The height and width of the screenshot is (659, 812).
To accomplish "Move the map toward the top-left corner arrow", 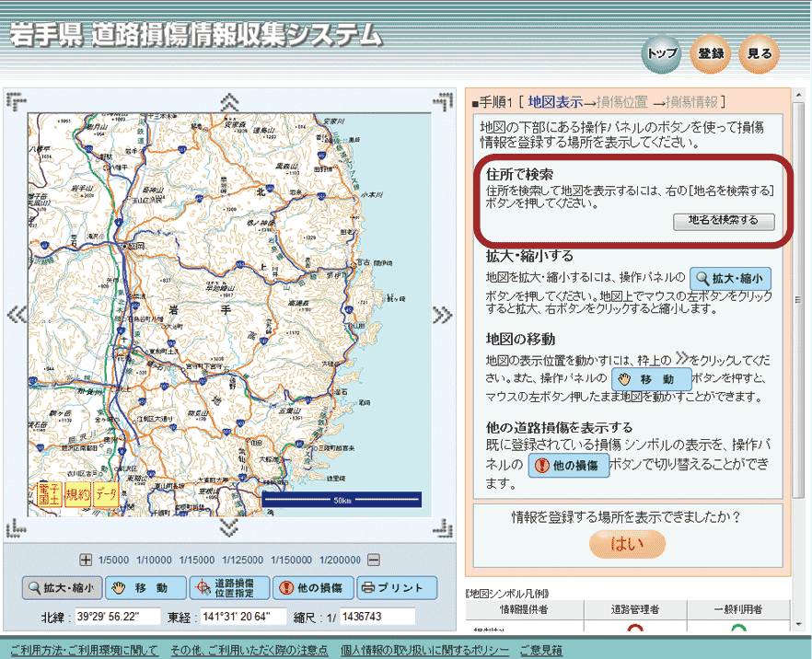I will pos(17,102).
